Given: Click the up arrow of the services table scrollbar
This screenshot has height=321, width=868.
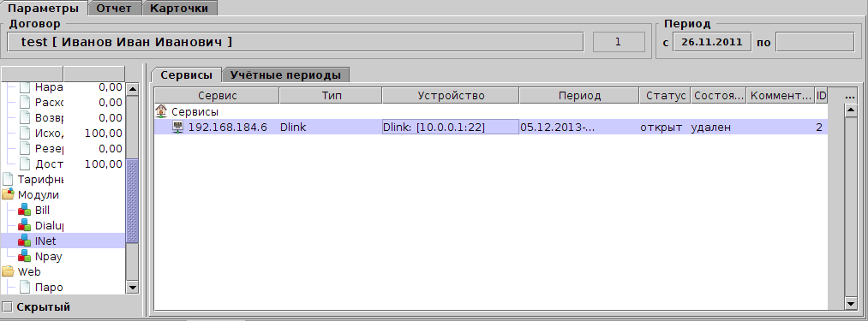Looking at the screenshot, I should 850,110.
